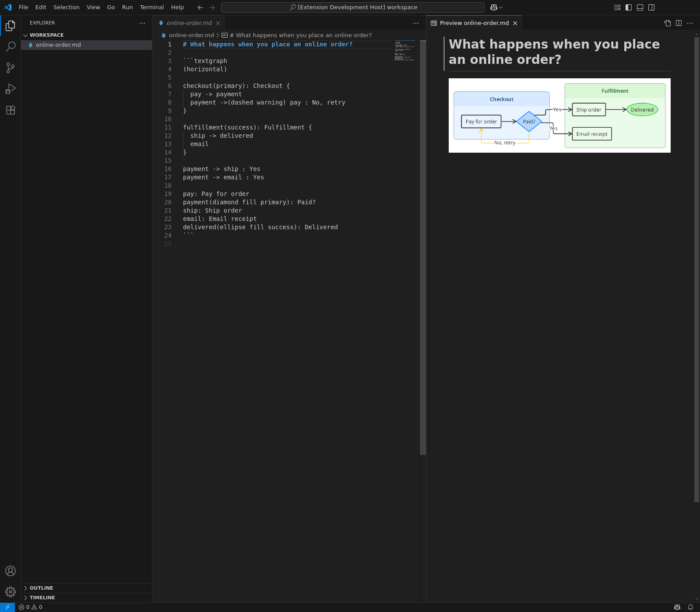Image resolution: width=700 pixels, height=612 pixels.
Task: Open the Selection menu
Action: (x=67, y=7)
